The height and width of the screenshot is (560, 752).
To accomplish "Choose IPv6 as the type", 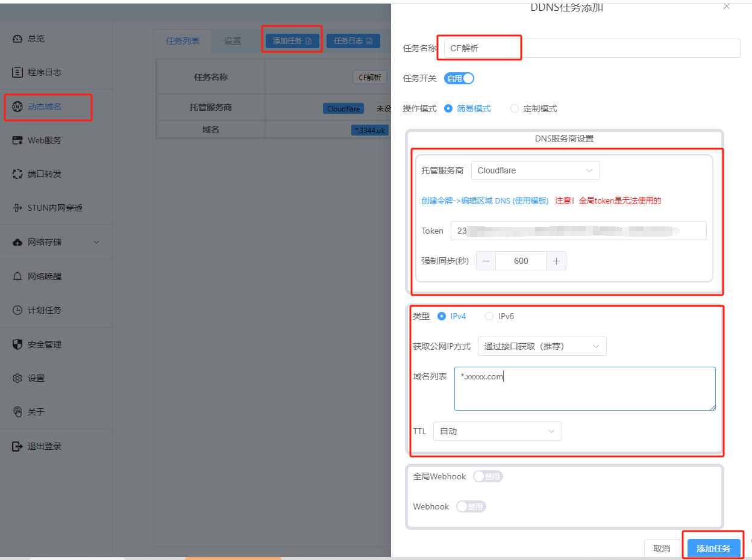I will [489, 316].
